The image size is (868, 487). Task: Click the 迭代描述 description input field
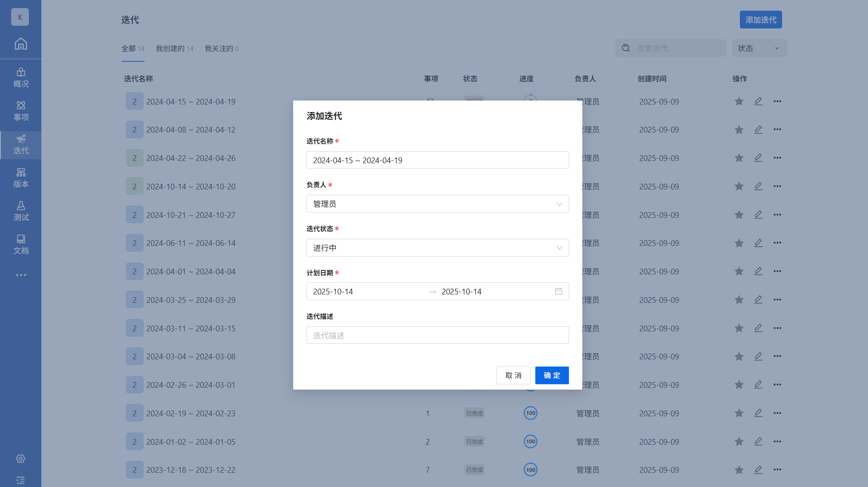(x=437, y=335)
